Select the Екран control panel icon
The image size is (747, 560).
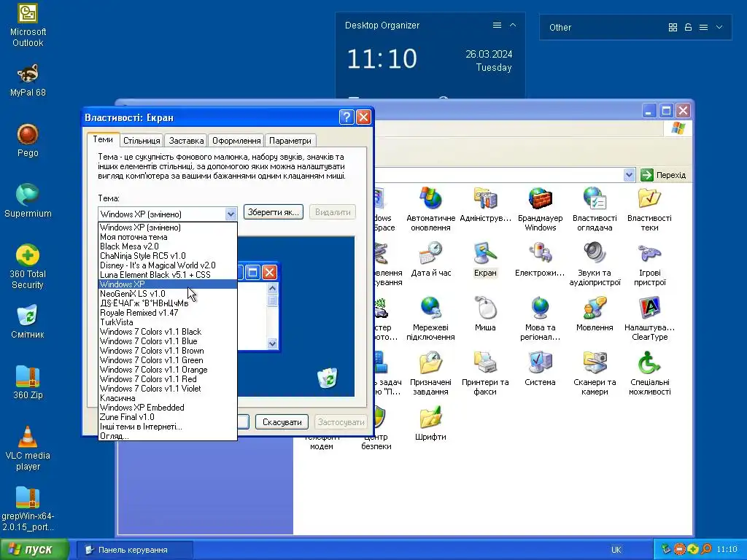pyautogui.click(x=485, y=260)
